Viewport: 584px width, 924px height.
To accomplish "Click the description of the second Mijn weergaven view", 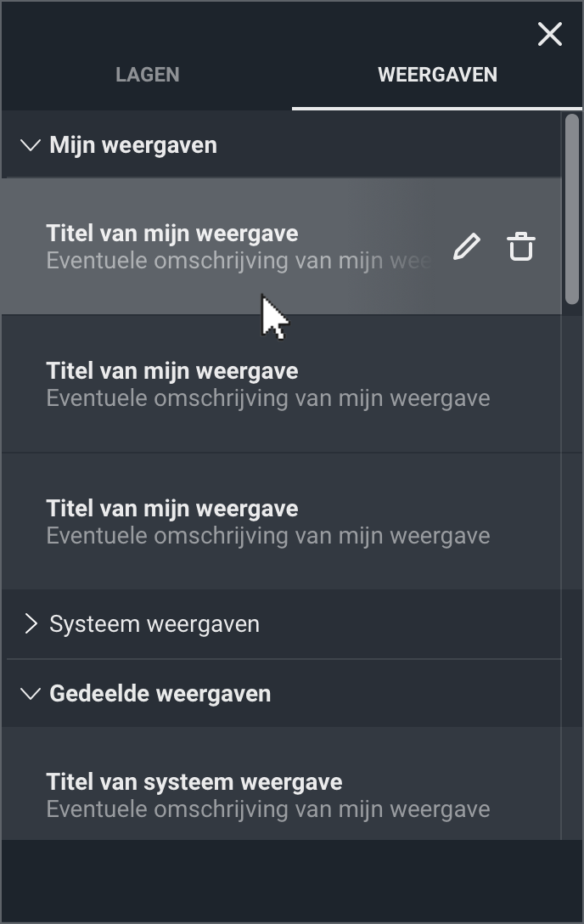I will click(268, 398).
